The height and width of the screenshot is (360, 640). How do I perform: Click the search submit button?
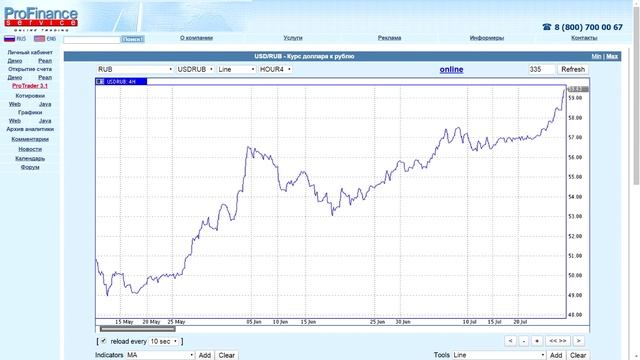tap(133, 39)
